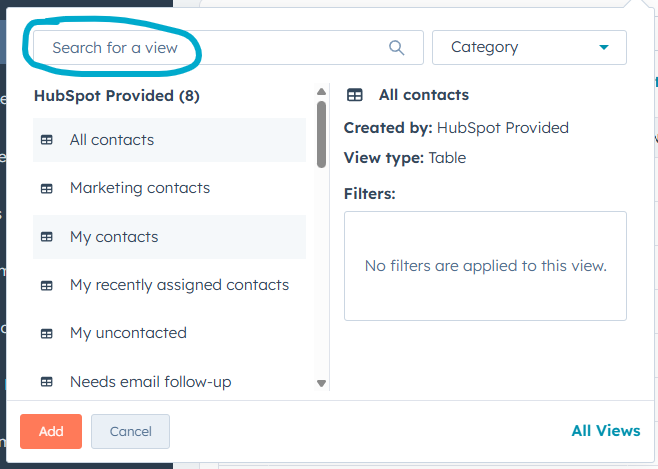Click table icon in the preview header

pos(354,95)
